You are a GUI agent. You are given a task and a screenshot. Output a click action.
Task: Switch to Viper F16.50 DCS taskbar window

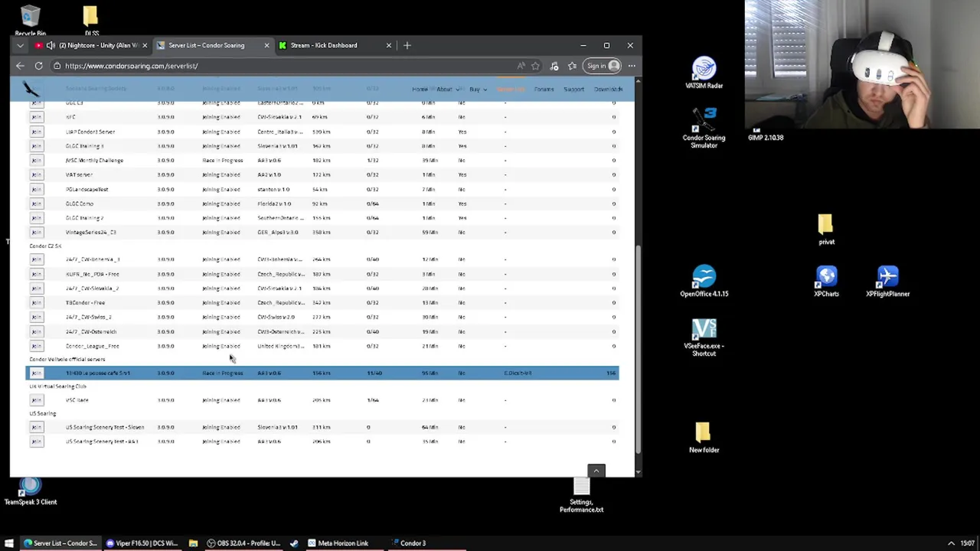pos(142,543)
